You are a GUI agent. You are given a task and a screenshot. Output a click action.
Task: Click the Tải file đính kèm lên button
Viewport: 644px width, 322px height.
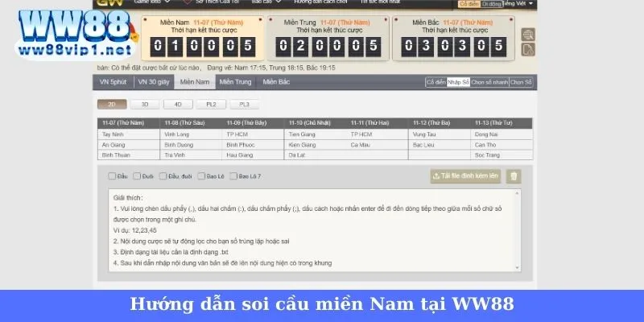tap(466, 176)
